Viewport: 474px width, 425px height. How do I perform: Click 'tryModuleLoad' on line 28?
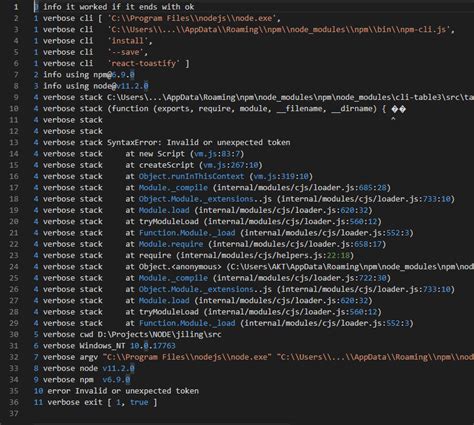[169, 312]
